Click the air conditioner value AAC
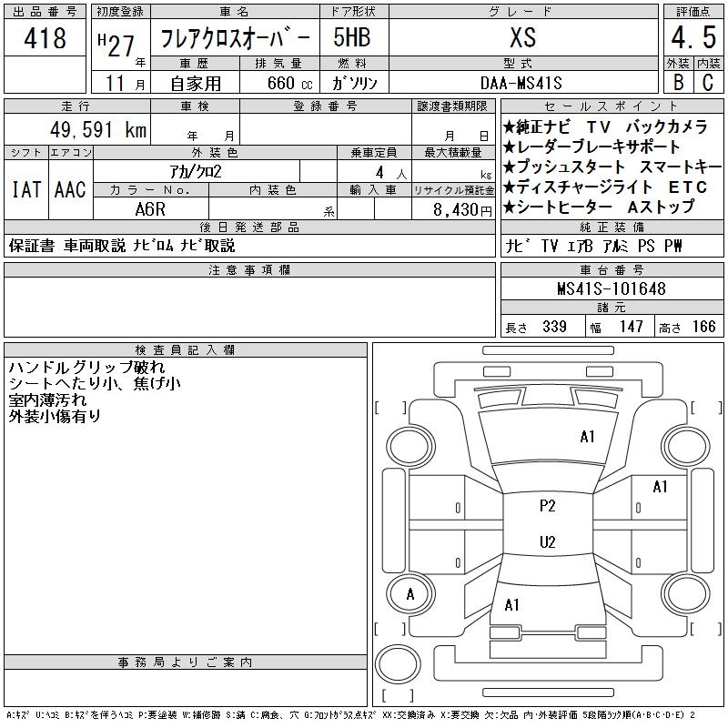 click(x=70, y=189)
